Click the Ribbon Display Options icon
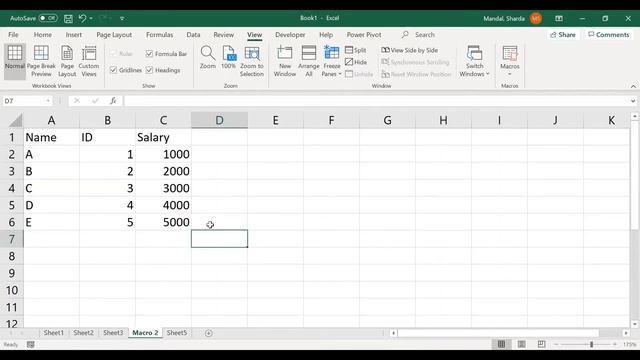 tap(559, 18)
